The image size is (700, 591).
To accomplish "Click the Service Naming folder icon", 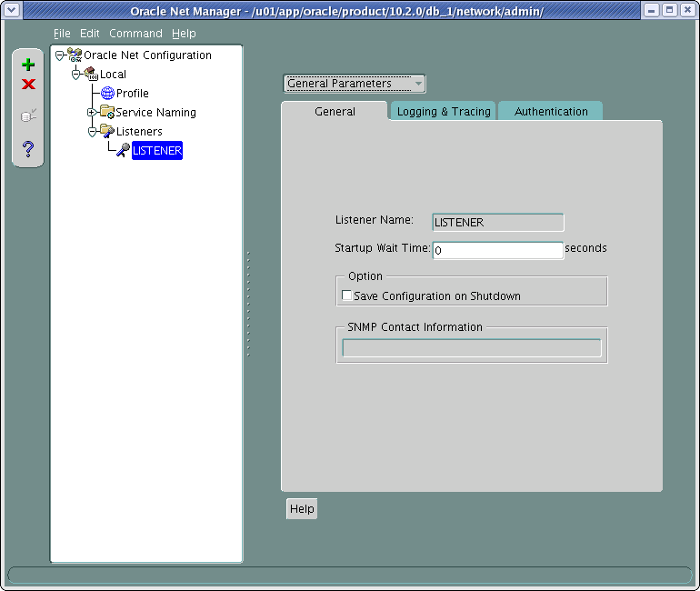I will point(107,112).
